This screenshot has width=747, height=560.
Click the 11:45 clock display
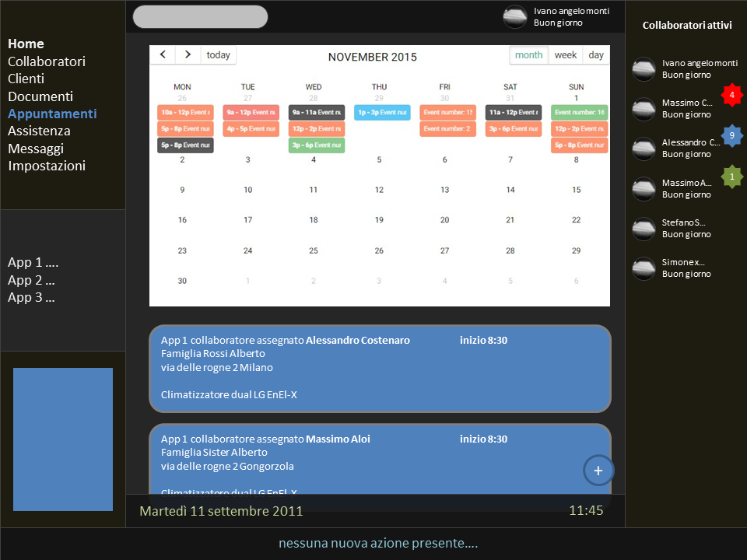587,510
